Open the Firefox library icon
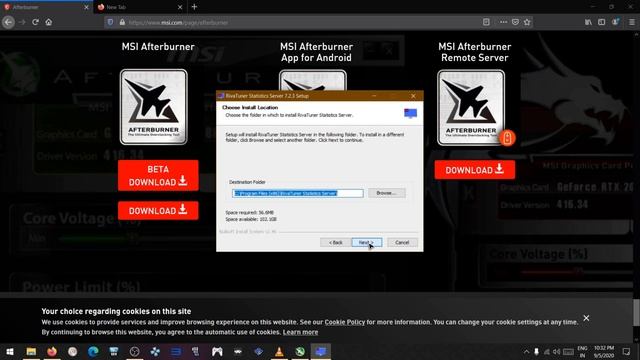This screenshot has width=640, height=360. click(588, 22)
